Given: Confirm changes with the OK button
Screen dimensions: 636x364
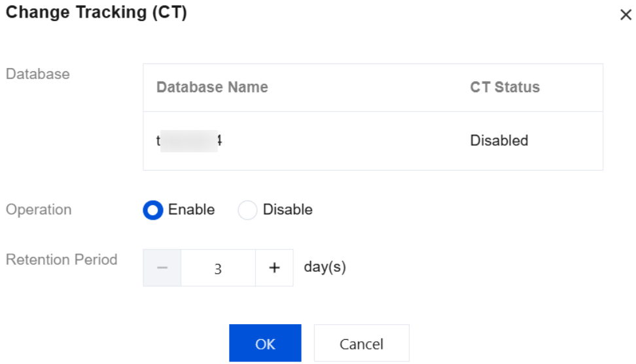Looking at the screenshot, I should 265,343.
